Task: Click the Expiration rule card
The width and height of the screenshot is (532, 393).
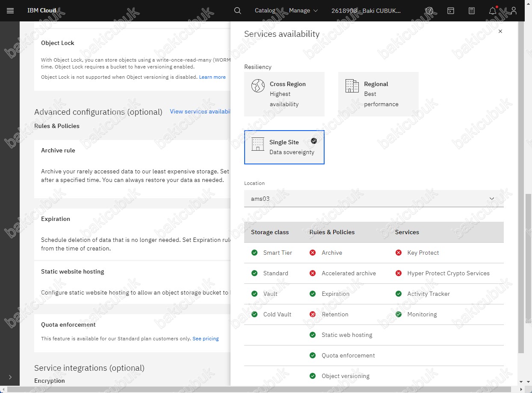Action: pos(132,234)
